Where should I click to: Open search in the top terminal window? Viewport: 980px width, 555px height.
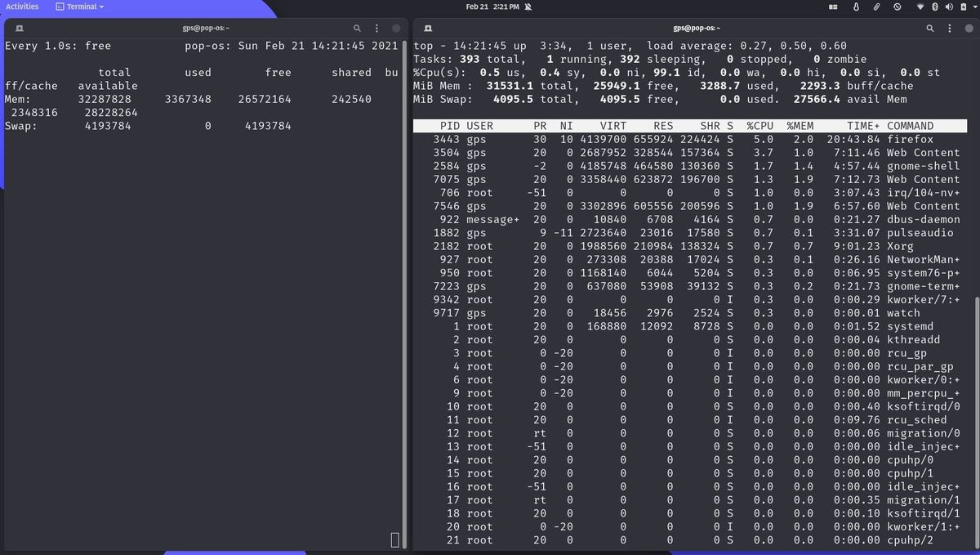pyautogui.click(x=358, y=27)
